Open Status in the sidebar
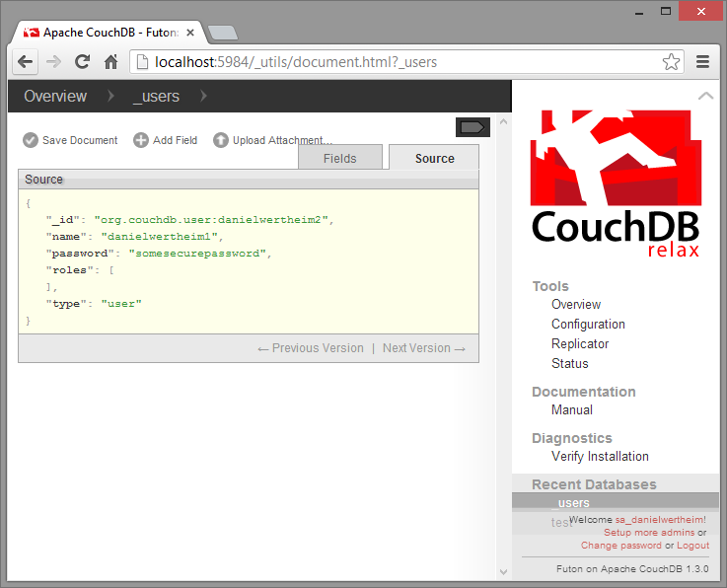 coord(570,364)
